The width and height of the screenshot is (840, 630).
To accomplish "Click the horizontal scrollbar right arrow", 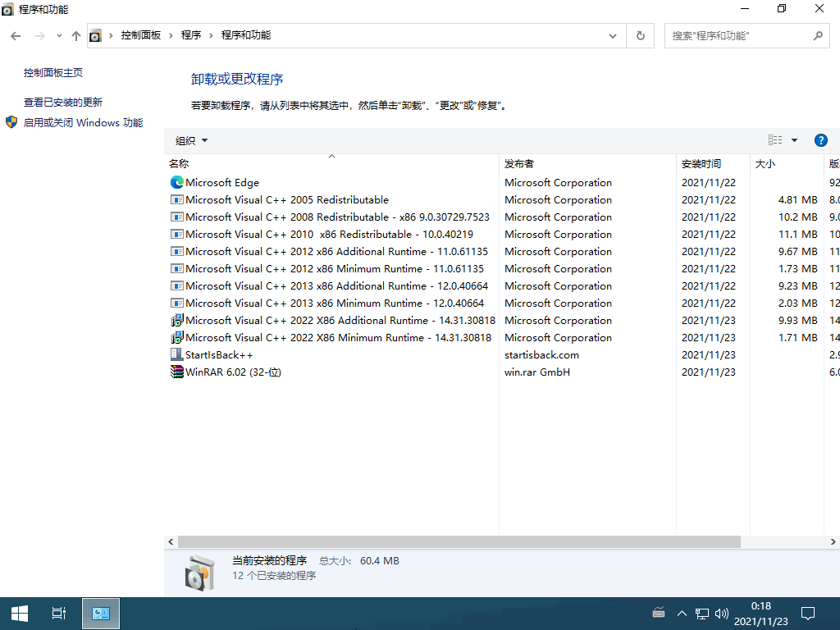I will pos(833,542).
